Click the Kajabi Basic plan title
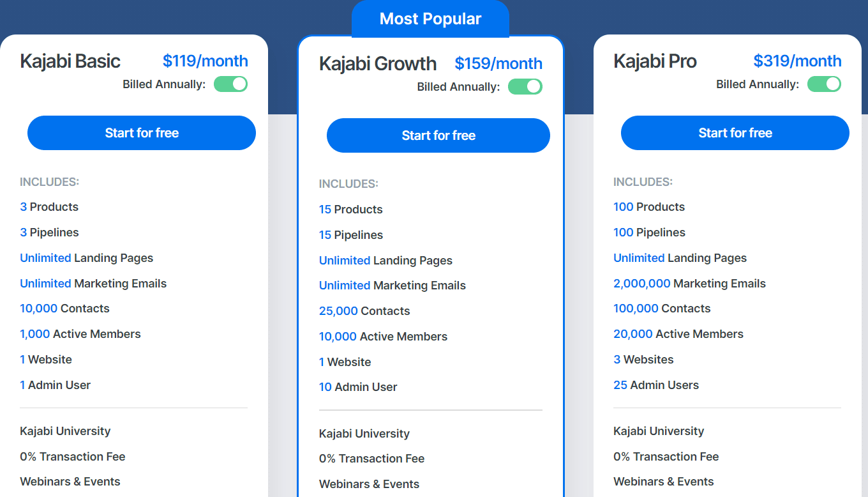 click(70, 61)
